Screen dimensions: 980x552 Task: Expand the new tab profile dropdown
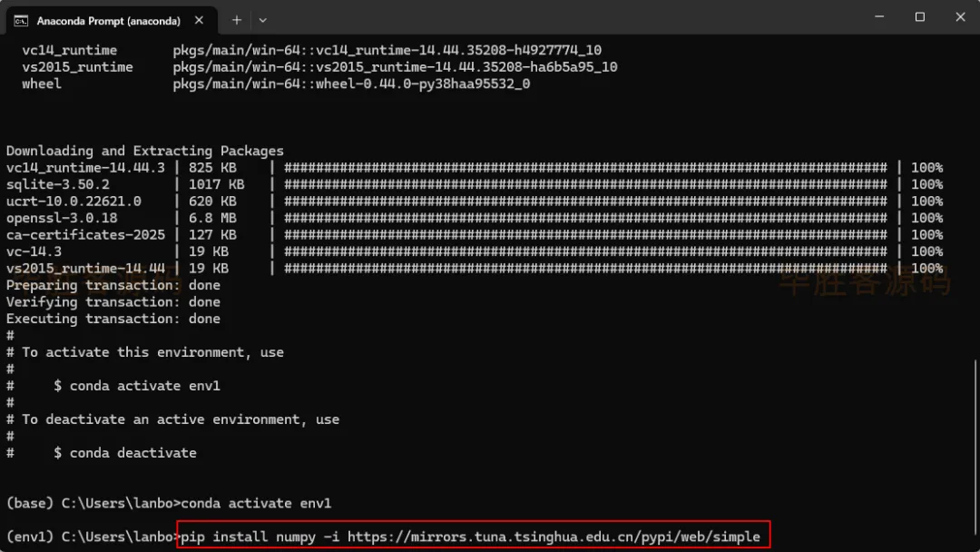(x=262, y=21)
